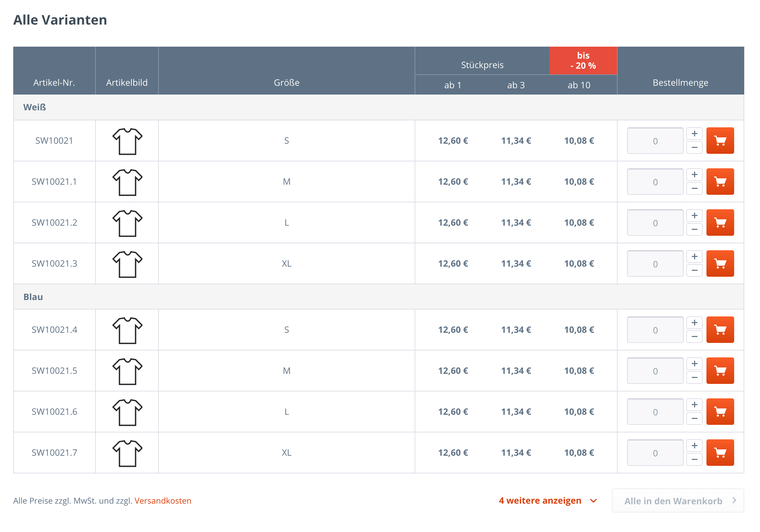Click minus for SW10021.2 quantity

click(x=694, y=229)
